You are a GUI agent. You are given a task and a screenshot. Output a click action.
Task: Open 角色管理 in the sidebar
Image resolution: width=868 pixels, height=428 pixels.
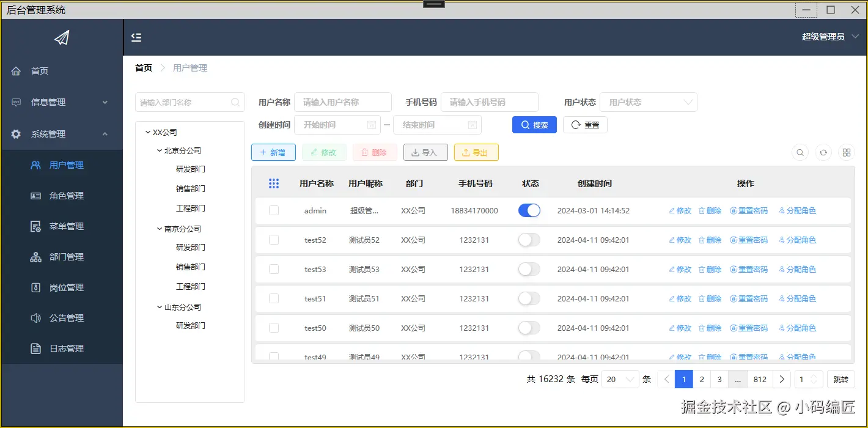[61, 196]
